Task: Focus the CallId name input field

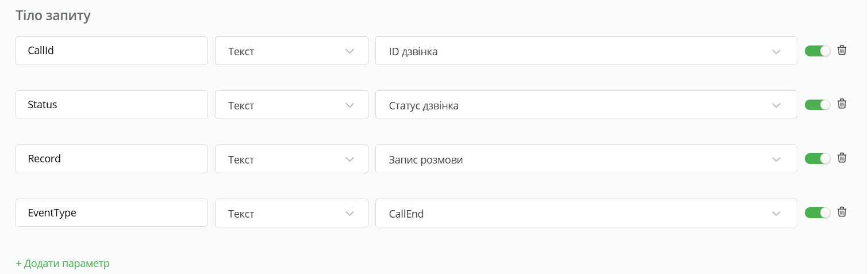Action: [111, 51]
